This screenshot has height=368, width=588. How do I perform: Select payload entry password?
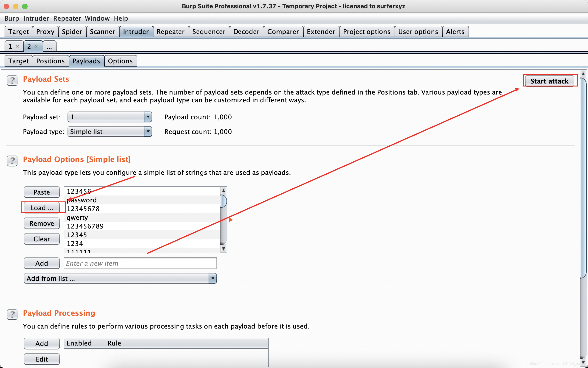click(142, 200)
